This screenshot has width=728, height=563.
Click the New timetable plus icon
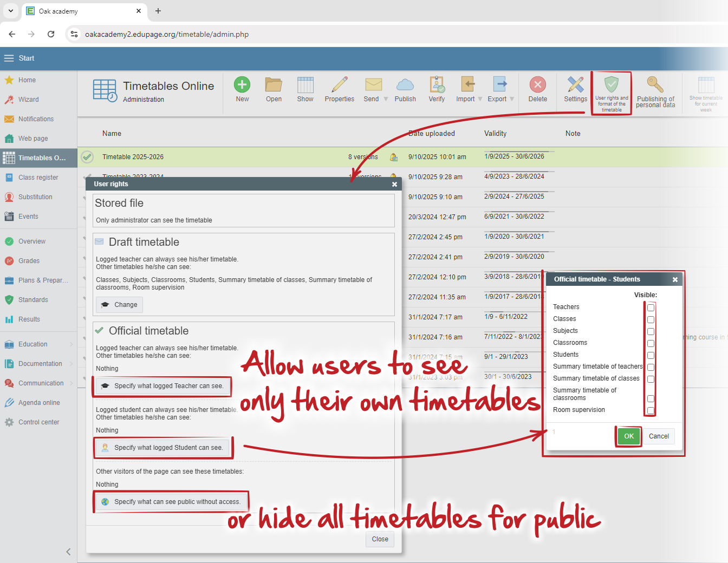242,85
